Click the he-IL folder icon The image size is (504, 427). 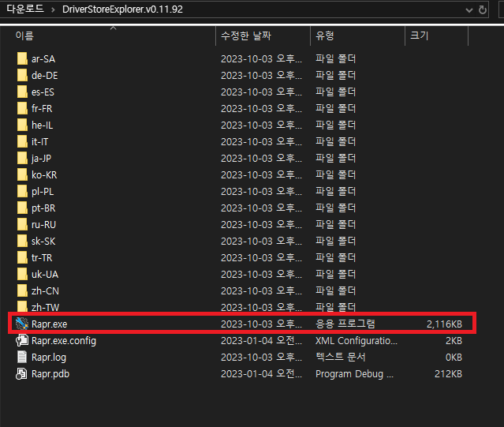pos(22,125)
